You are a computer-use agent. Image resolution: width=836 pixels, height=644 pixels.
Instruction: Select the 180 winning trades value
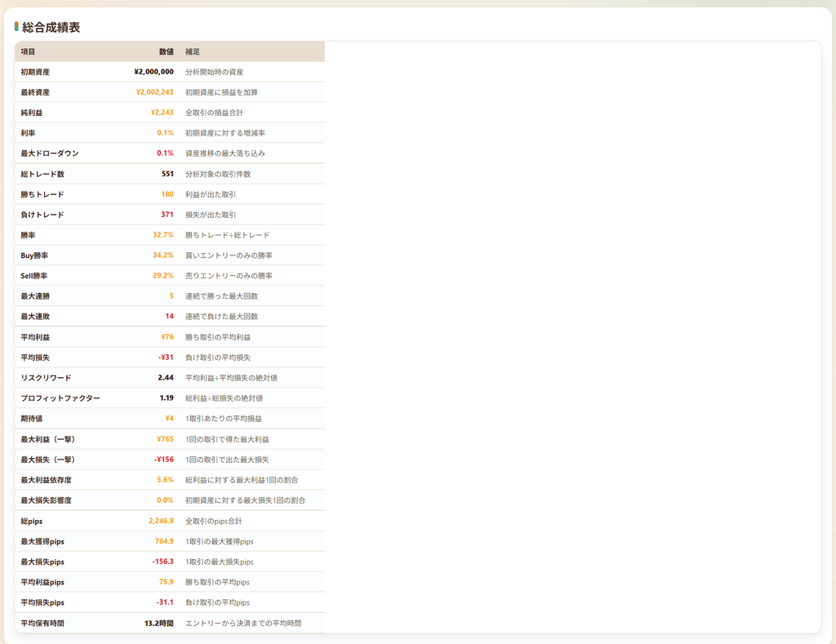point(167,194)
